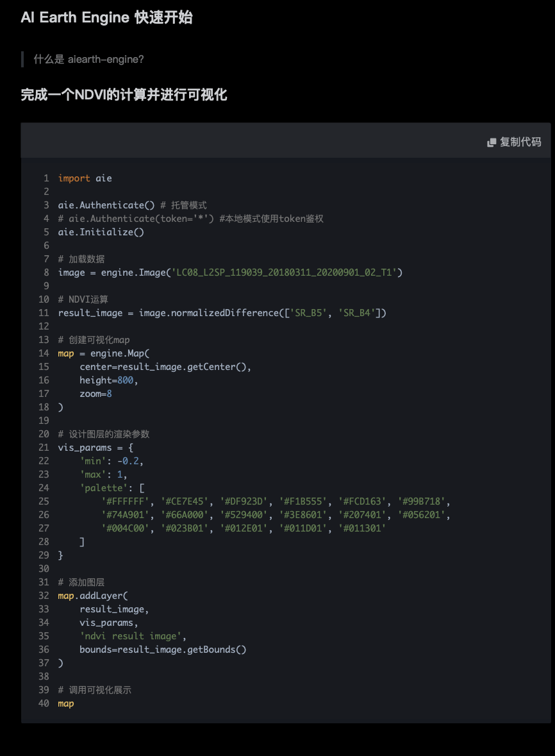Click line number 1 in the code
Image resolution: width=555 pixels, height=756 pixels.
tap(46, 178)
